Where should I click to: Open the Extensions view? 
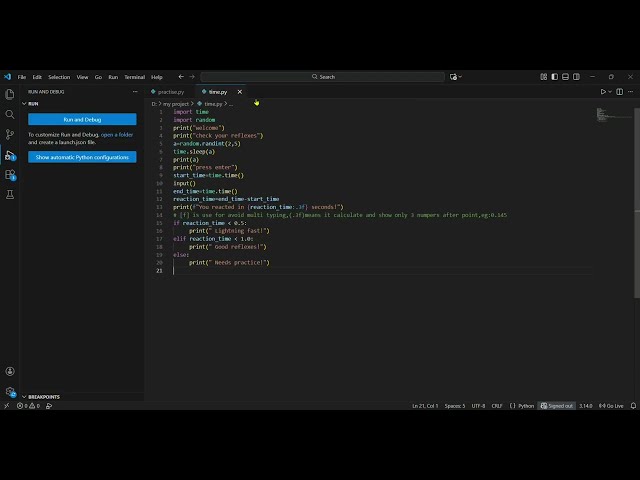(x=10, y=175)
